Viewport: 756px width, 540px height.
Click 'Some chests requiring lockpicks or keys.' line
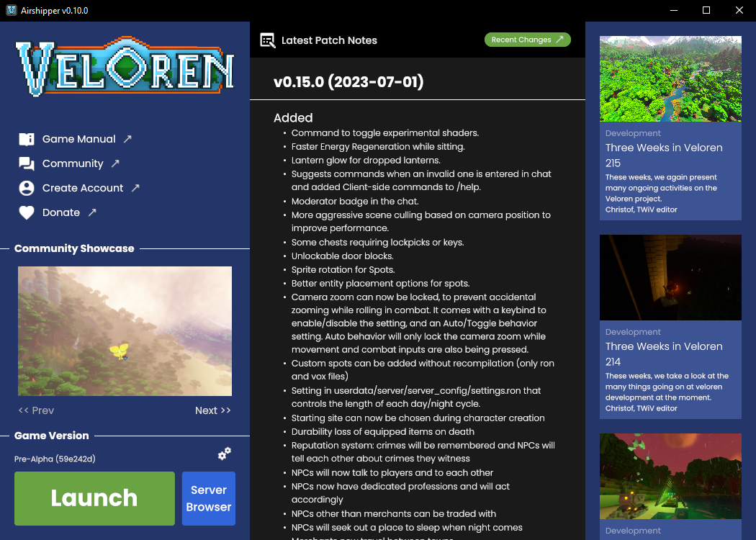pos(377,242)
